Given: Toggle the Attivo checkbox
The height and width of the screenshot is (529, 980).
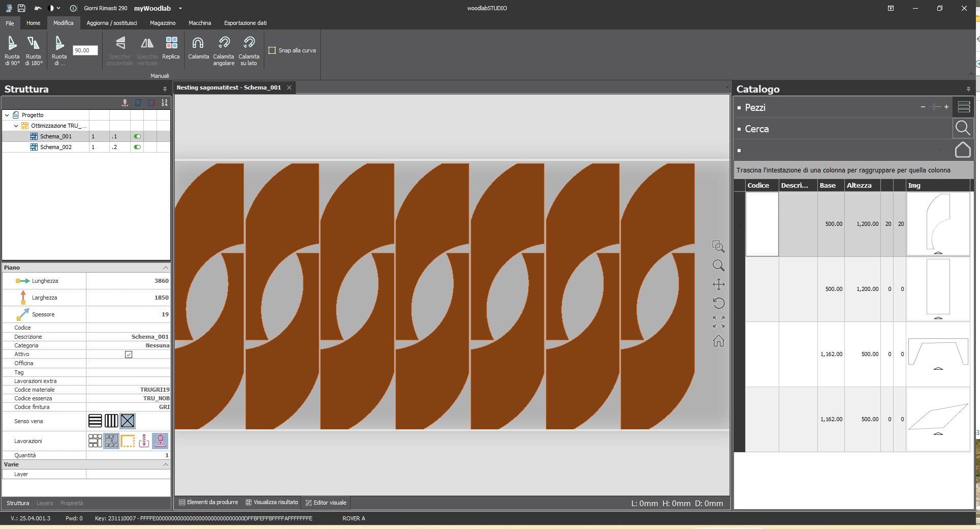Looking at the screenshot, I should click(x=129, y=355).
